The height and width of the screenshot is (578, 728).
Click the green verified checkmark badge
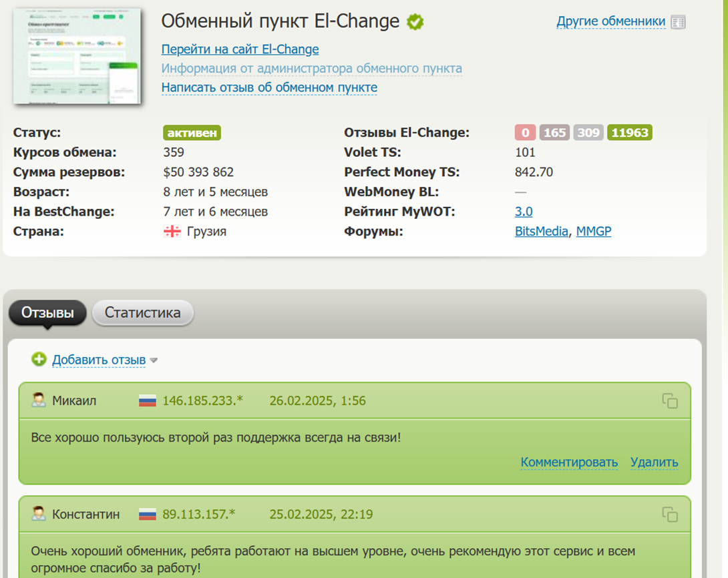[x=415, y=22]
